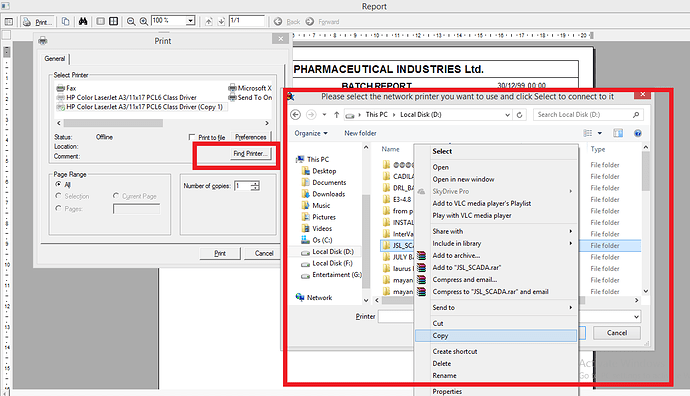Go up one folder with arrow icon
This screenshot has width=690, height=396.
click(336, 115)
